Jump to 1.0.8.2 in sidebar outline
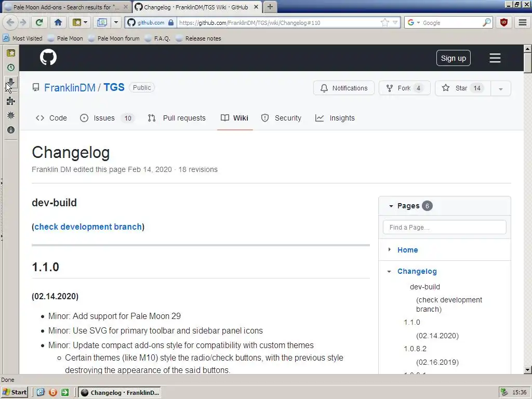 pos(415,349)
